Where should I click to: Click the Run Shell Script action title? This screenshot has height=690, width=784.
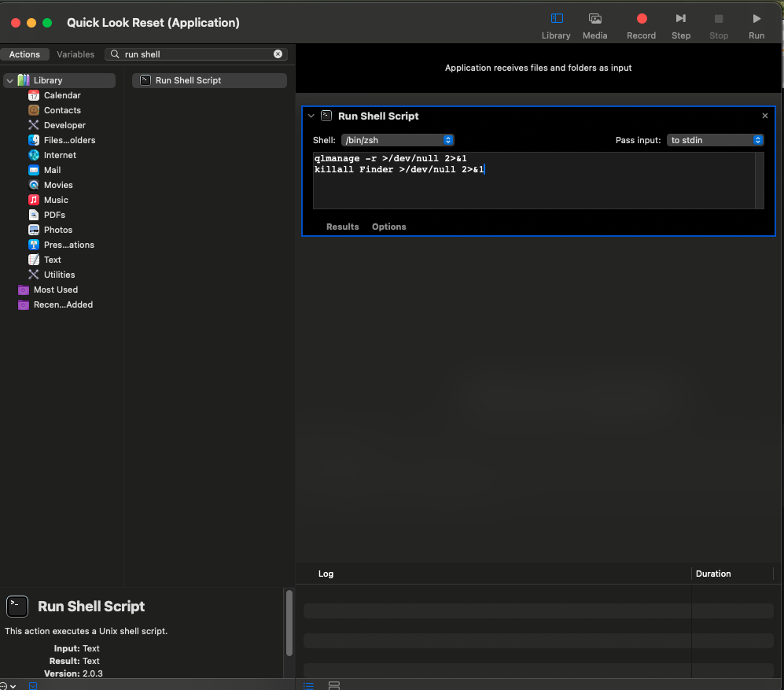[378, 116]
